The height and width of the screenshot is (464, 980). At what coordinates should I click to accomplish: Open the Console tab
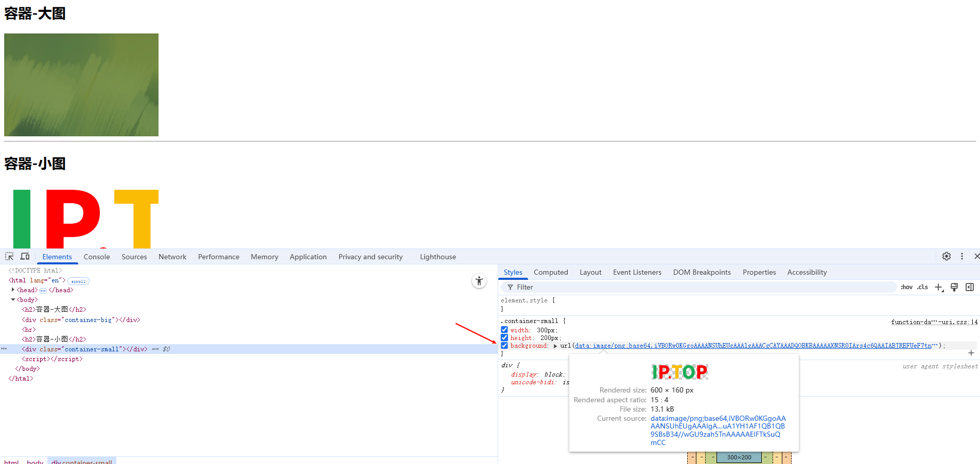[x=97, y=257]
